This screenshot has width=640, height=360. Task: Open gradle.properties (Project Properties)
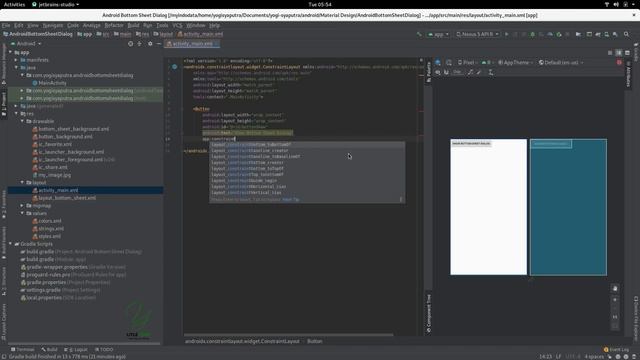click(65, 282)
